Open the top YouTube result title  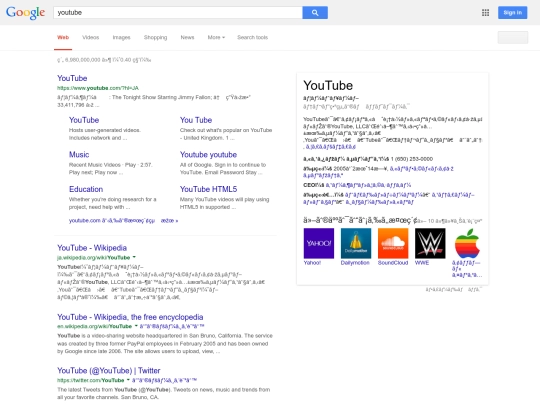(72, 78)
